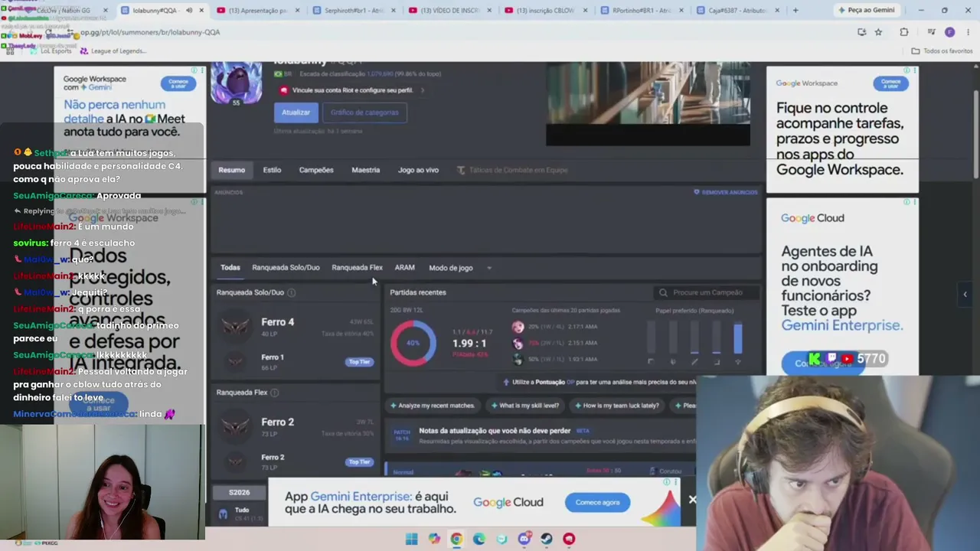The height and width of the screenshot is (551, 980).
Task: Click the 40% winrate donut chart
Action: point(413,343)
